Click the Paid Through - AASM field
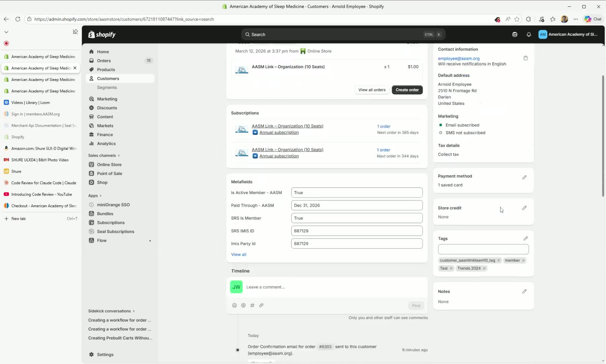 [357, 205]
